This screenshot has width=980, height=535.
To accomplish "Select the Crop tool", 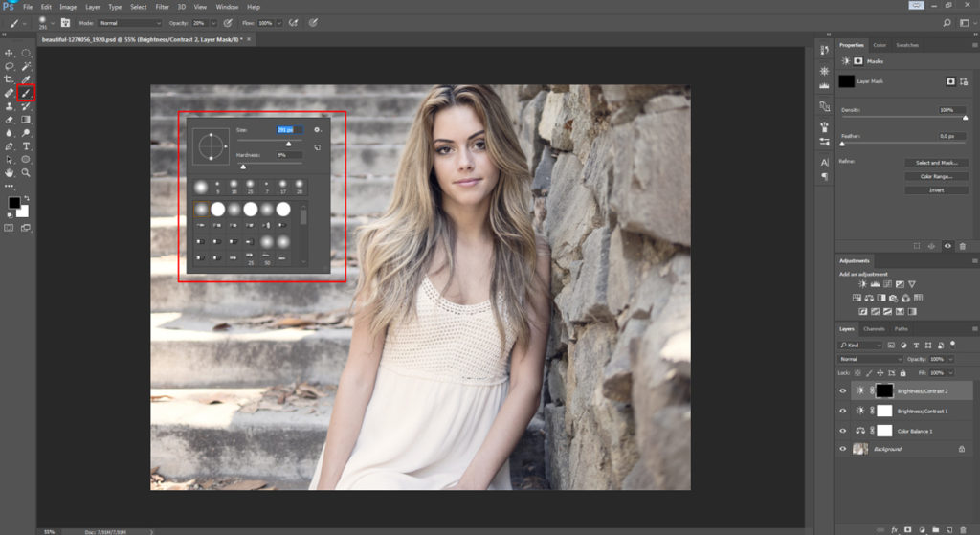I will tap(10, 79).
